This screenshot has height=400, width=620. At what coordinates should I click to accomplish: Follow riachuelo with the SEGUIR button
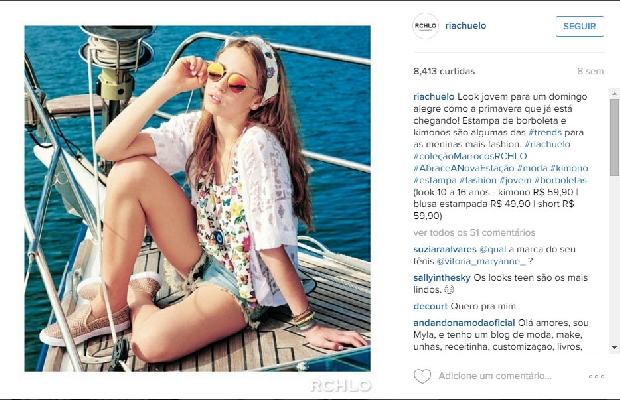(580, 26)
